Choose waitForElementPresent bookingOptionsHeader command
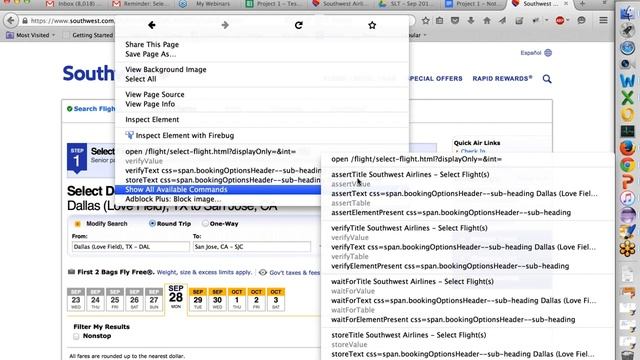The width and height of the screenshot is (640, 360). pyautogui.click(x=453, y=320)
